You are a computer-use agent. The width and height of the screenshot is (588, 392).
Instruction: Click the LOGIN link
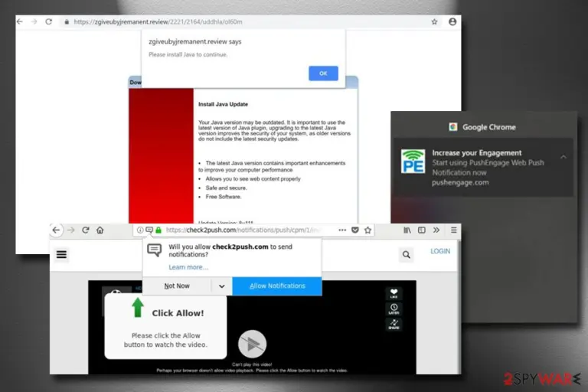[x=440, y=251]
